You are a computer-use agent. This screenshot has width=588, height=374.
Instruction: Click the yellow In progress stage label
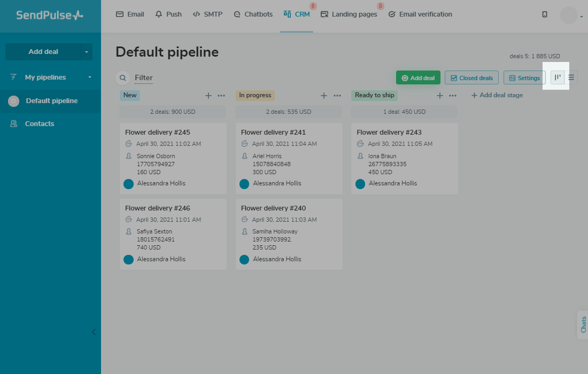pyautogui.click(x=255, y=96)
